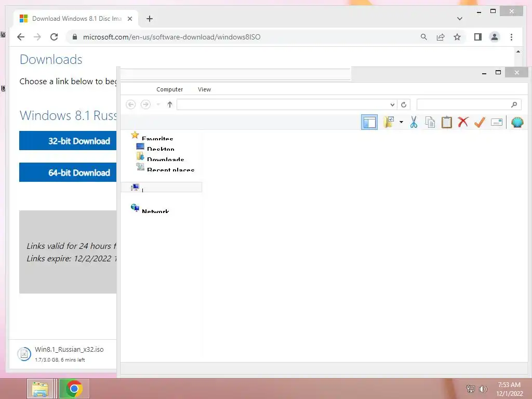The image size is (532, 399).
Task: Open Explorer's recent locations dropdown arrow
Action: (x=158, y=104)
